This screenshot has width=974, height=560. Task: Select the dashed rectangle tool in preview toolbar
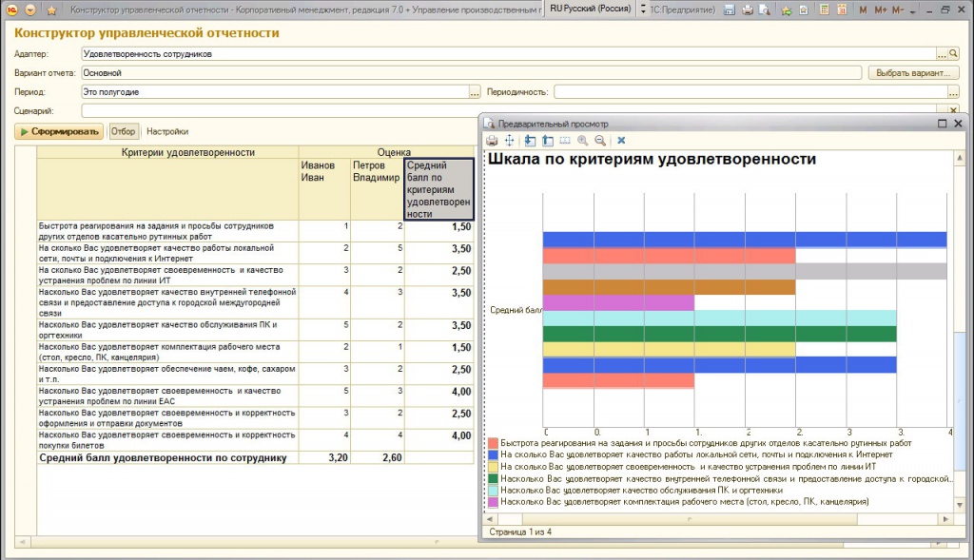point(565,141)
